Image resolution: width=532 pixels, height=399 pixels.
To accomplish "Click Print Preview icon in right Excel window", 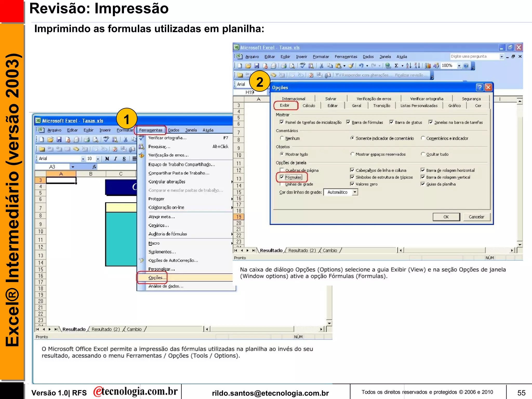I will tap(292, 66).
